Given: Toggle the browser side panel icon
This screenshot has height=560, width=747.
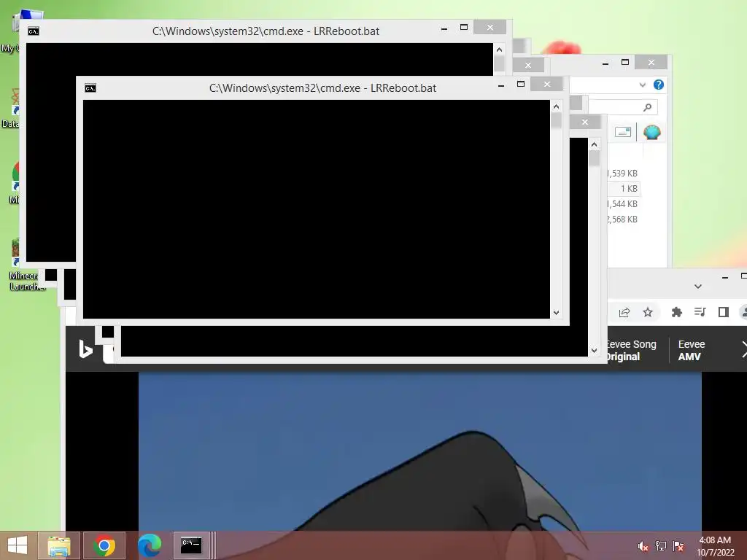Looking at the screenshot, I should (x=723, y=312).
